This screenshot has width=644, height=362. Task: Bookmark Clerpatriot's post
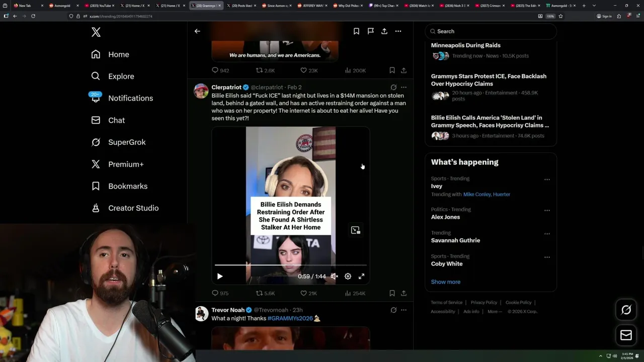392,293
